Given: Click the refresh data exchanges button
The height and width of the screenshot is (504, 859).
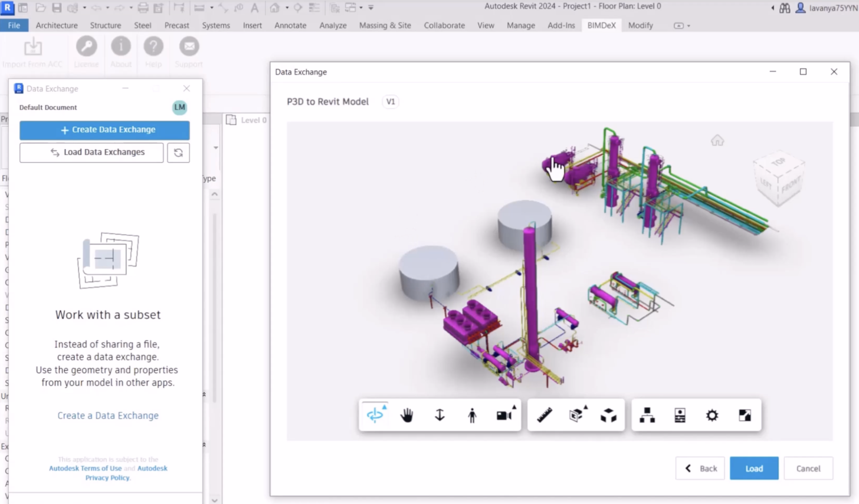Looking at the screenshot, I should (x=178, y=153).
